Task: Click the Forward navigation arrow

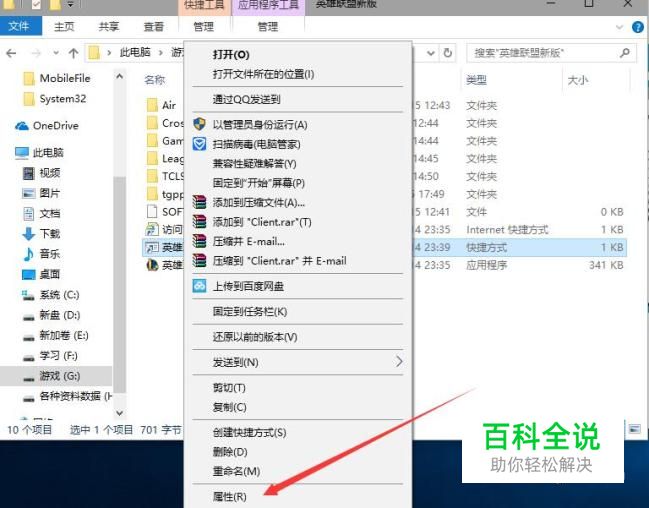Action: [36, 53]
